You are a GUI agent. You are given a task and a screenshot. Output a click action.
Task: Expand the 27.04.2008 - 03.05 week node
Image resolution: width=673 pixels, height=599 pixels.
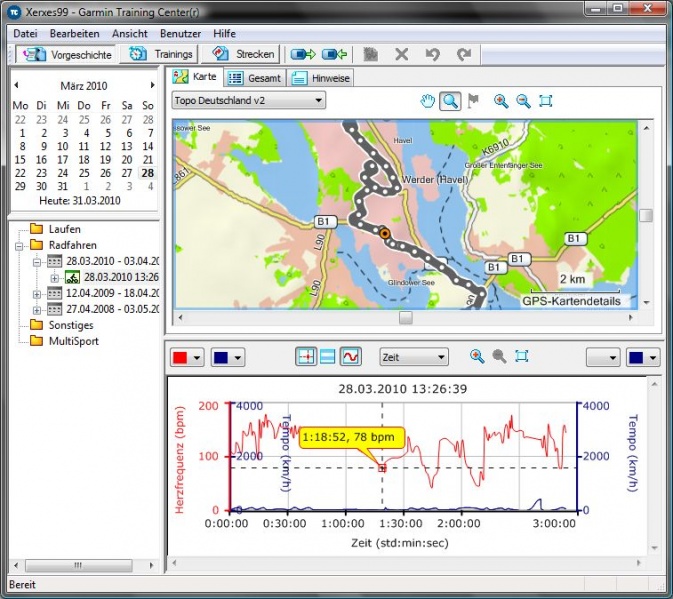tap(37, 310)
